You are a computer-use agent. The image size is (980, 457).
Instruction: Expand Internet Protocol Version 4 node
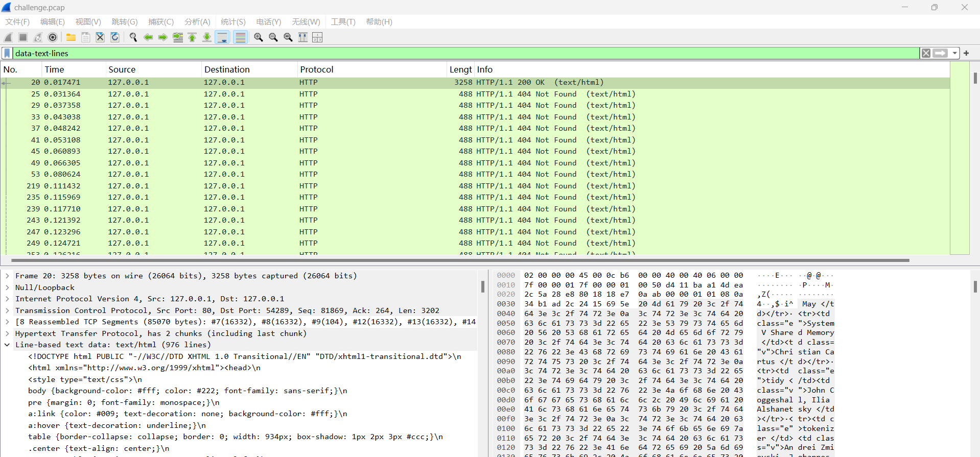click(7, 299)
